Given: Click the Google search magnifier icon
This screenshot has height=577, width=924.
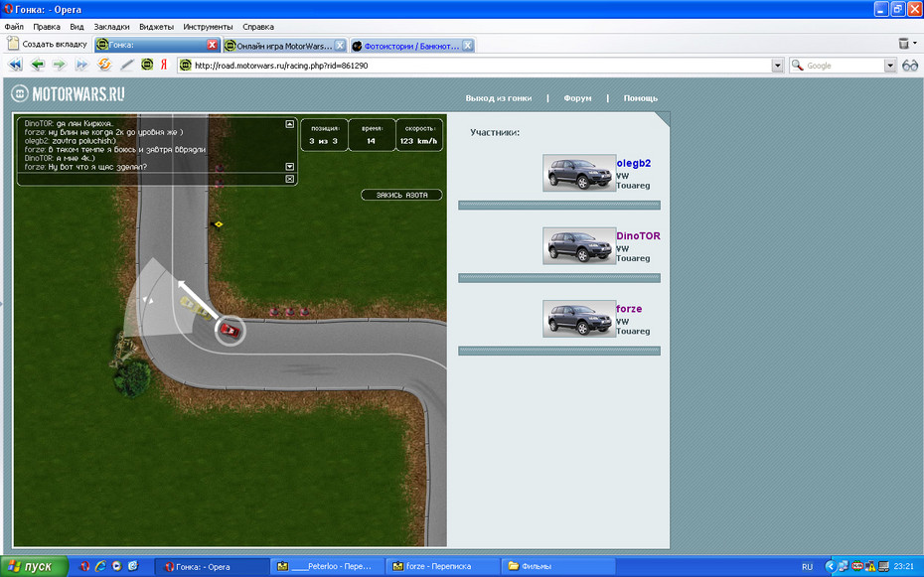Looking at the screenshot, I should 797,66.
